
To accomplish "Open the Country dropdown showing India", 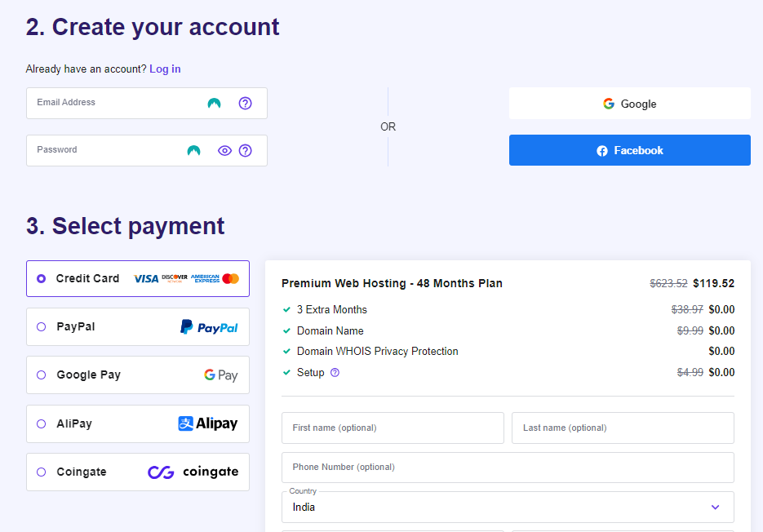I will point(508,507).
